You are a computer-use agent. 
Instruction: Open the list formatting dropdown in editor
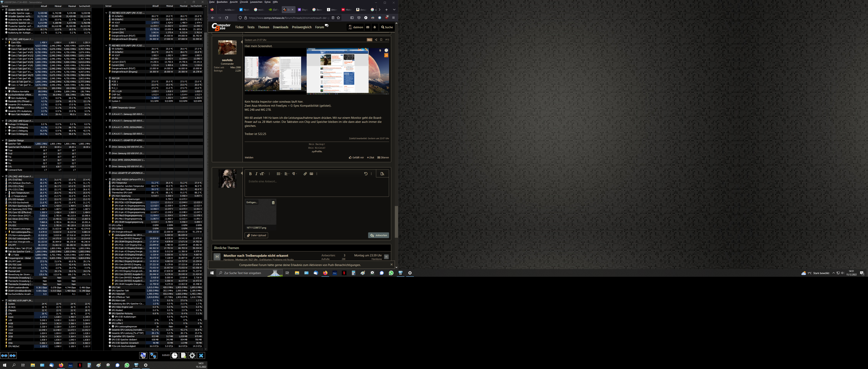pos(279,174)
